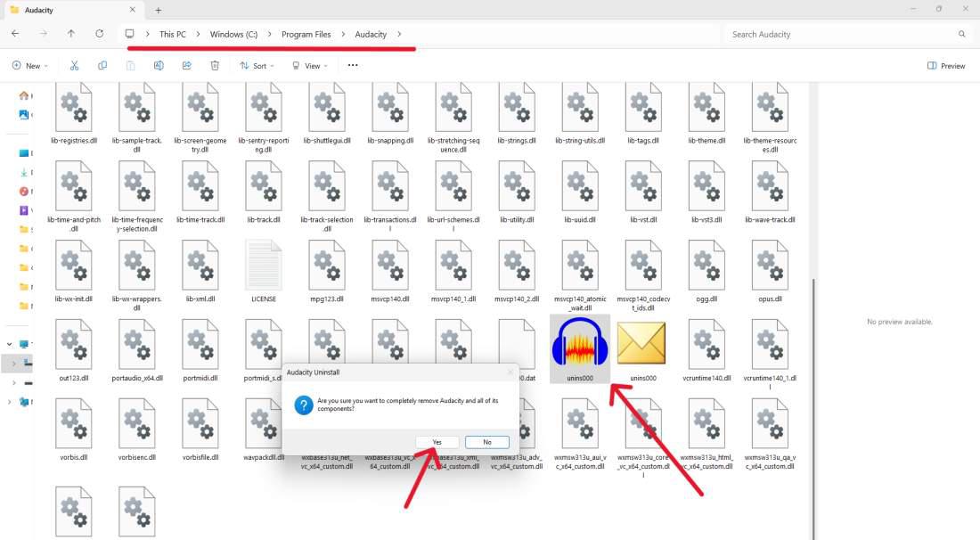This screenshot has width=980, height=540.
Task: Select the portaudio_x64.dll file
Action: (137, 350)
